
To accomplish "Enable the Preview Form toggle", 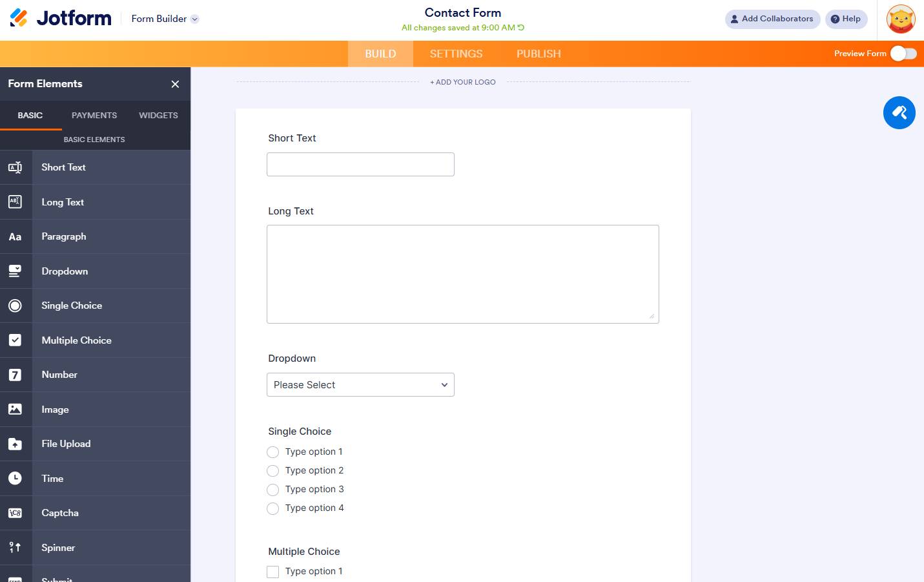I will 903,54.
